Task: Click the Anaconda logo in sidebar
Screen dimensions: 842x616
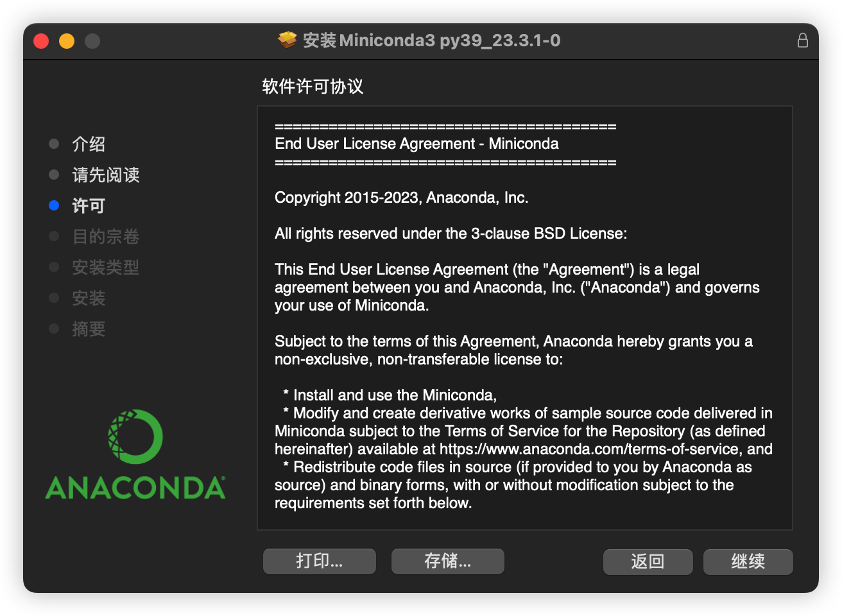Action: click(135, 454)
